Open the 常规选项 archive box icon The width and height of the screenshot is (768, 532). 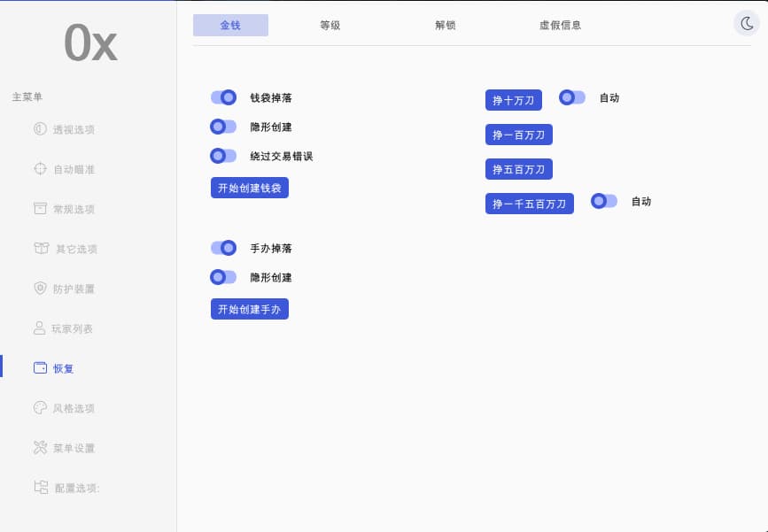tap(40, 208)
